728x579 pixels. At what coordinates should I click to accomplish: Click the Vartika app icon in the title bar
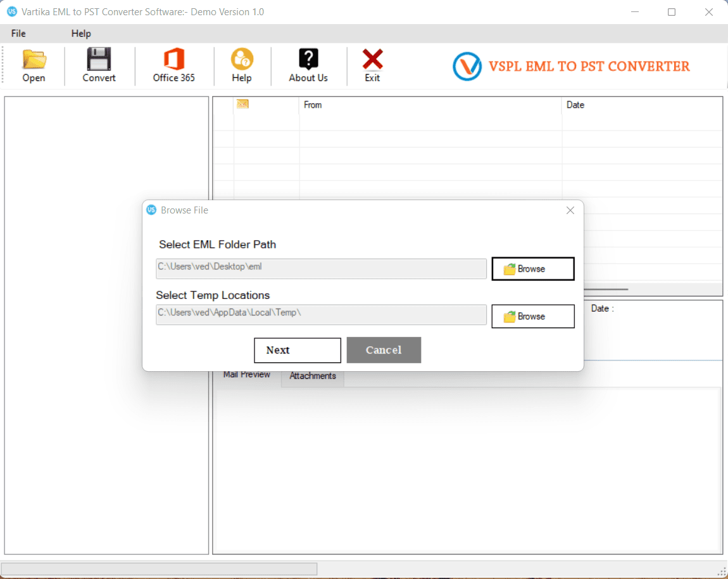coord(11,11)
